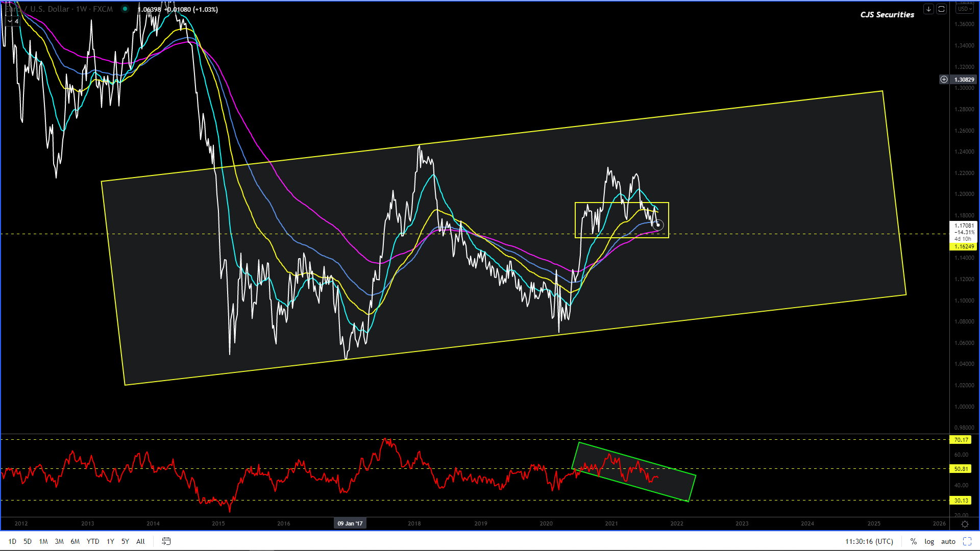Expand the indicator legend collapse arrow
The height and width of the screenshot is (551, 980).
[10, 21]
